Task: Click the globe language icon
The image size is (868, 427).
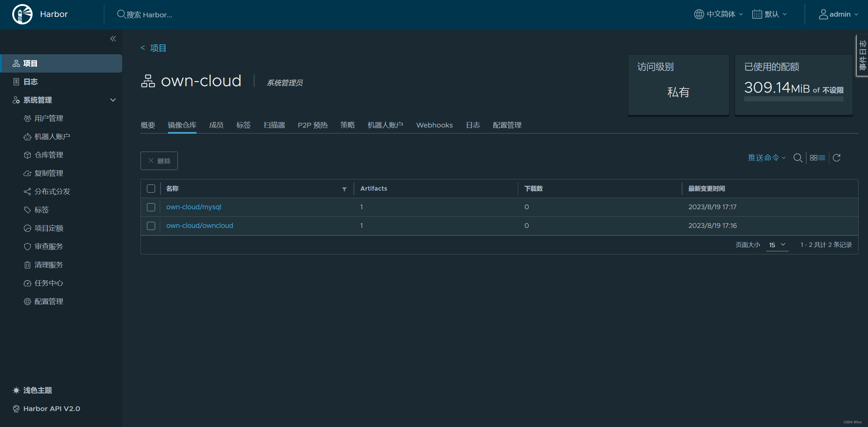Action: point(699,14)
